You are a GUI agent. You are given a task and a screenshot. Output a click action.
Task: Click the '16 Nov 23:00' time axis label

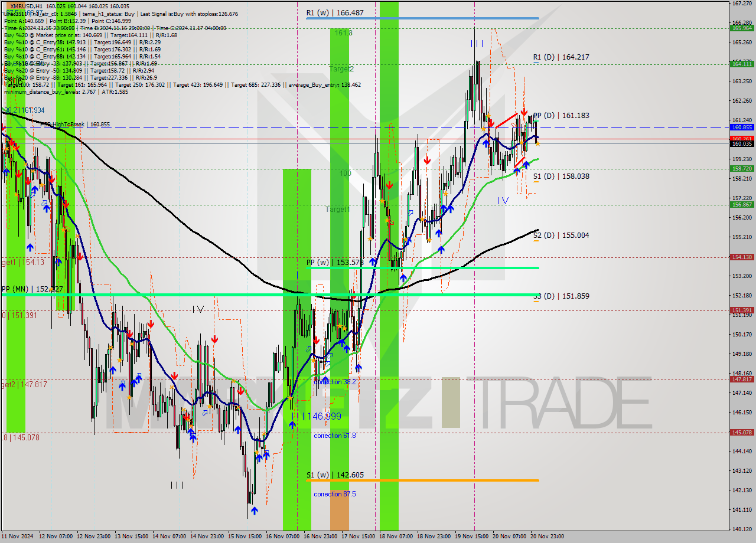tap(320, 537)
